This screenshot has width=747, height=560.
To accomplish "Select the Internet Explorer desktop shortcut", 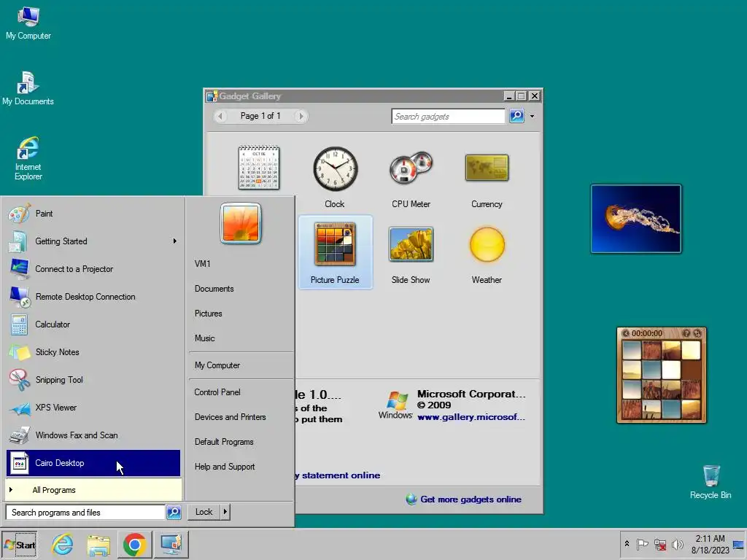I will 28,158.
